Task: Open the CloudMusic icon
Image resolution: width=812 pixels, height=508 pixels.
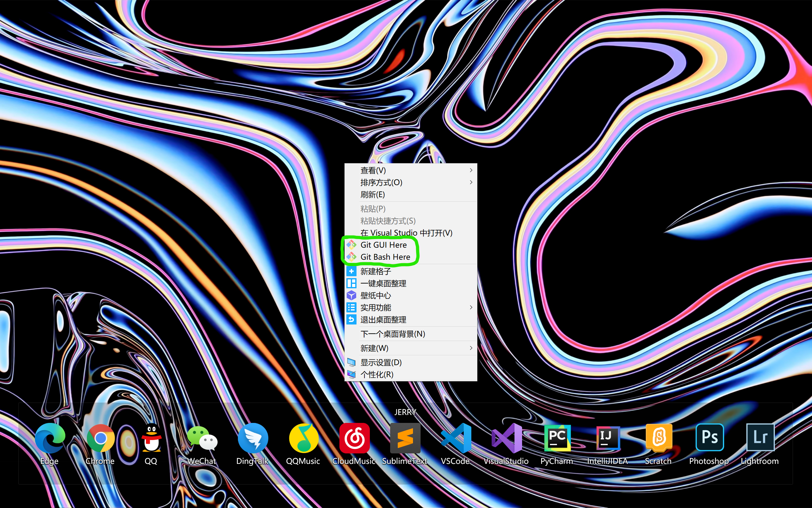Action: (354, 438)
